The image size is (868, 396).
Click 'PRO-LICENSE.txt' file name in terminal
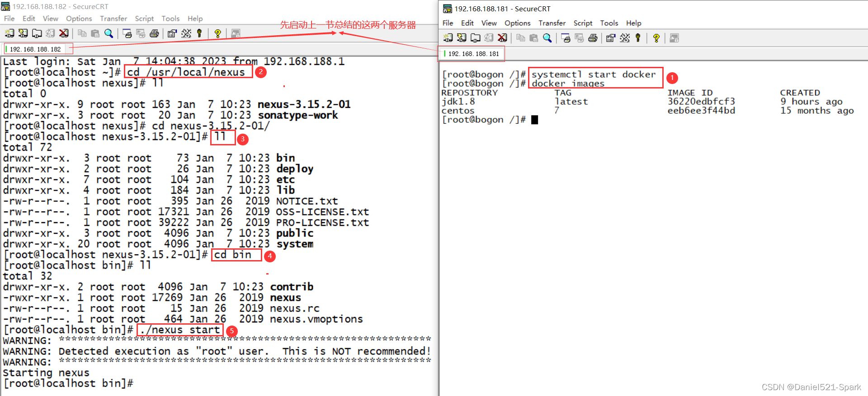pos(322,223)
